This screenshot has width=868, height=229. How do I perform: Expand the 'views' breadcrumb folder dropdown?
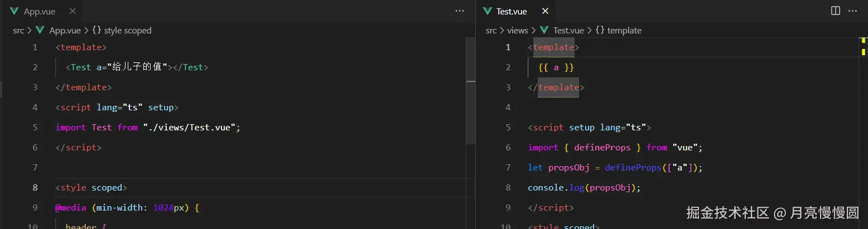[x=517, y=31]
